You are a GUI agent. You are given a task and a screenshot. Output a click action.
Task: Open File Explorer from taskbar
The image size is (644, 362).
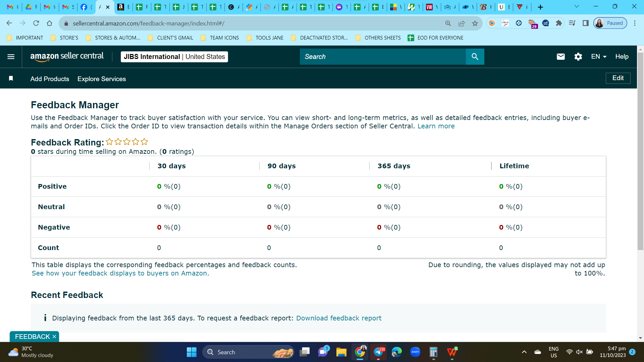(x=341, y=352)
